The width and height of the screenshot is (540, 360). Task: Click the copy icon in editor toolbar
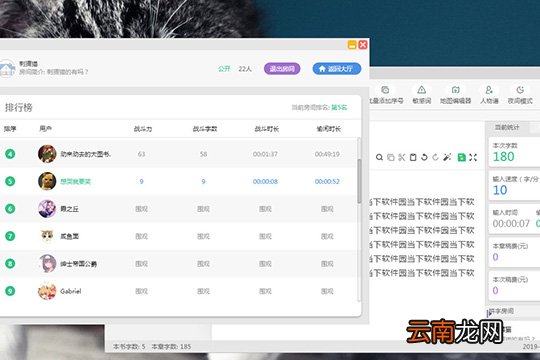[391, 157]
